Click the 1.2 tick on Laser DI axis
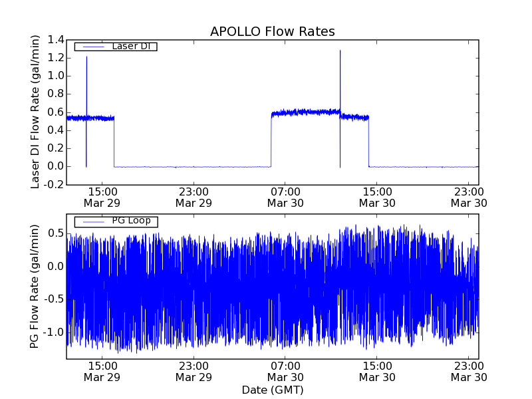The width and height of the screenshot is (532, 399). [56, 58]
